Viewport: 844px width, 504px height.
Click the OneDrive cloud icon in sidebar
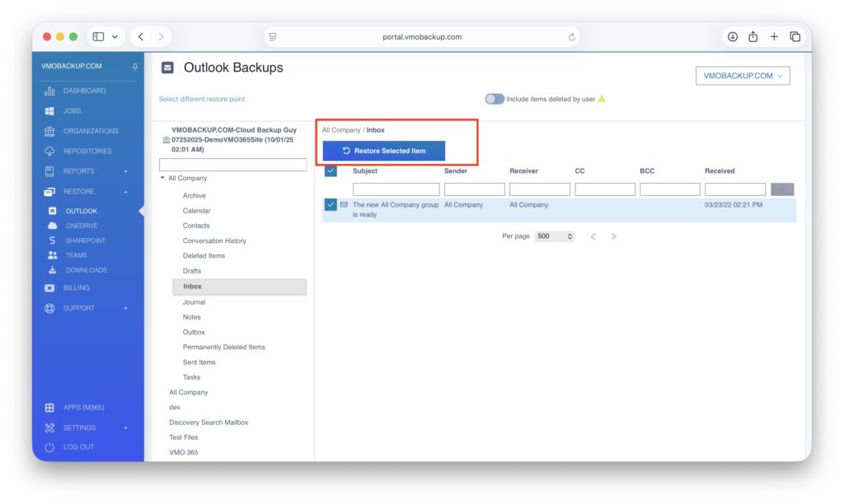(53, 226)
